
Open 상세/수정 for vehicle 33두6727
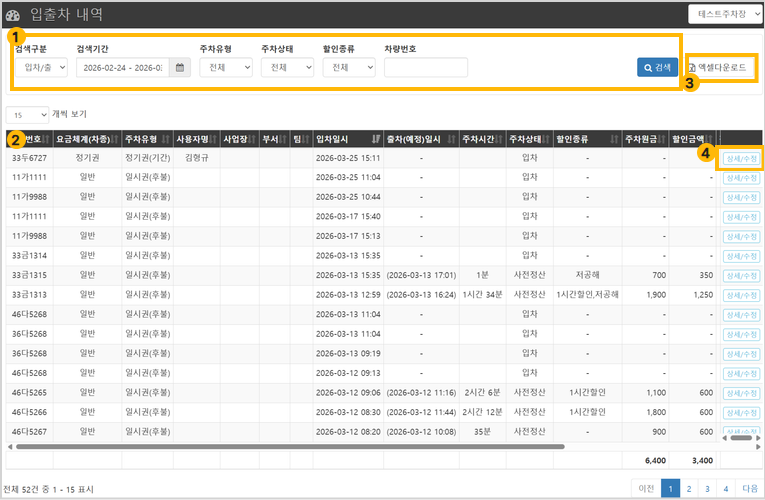[x=741, y=159]
